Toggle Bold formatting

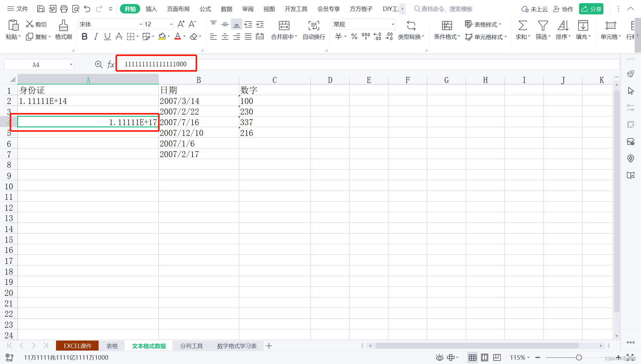pyautogui.click(x=84, y=37)
